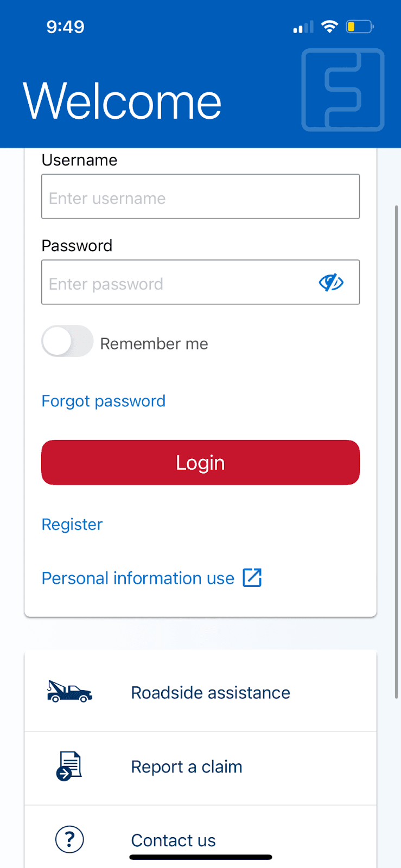Image resolution: width=401 pixels, height=868 pixels.
Task: Tap the report claim document icon
Action: (69, 766)
